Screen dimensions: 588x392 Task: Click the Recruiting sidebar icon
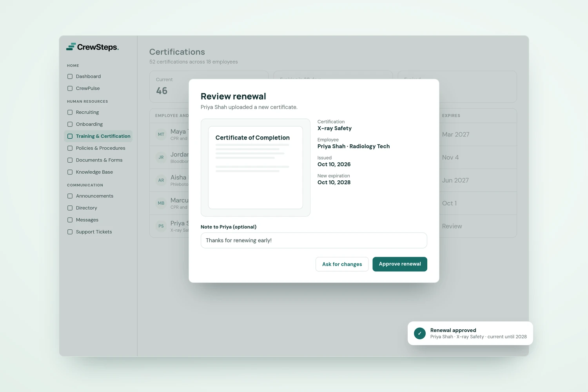tap(70, 112)
